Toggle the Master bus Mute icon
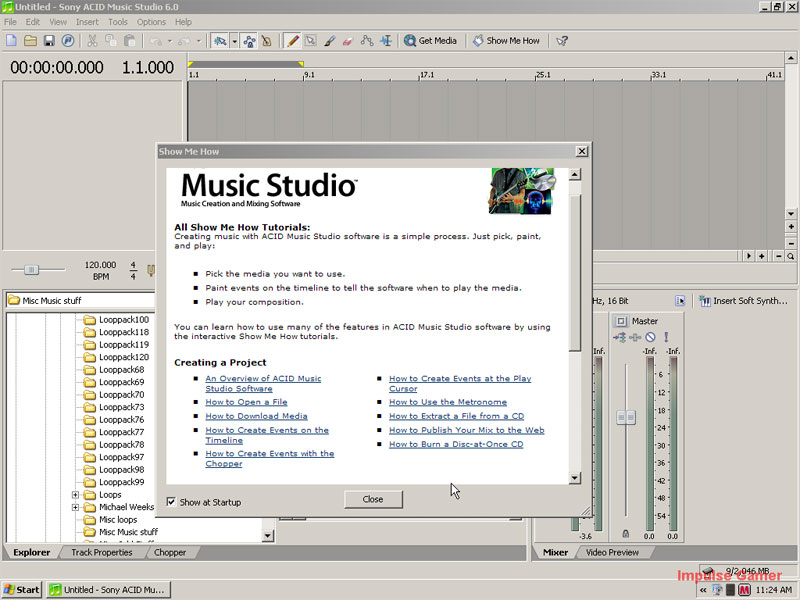Viewport: 800px width, 600px height. click(650, 337)
